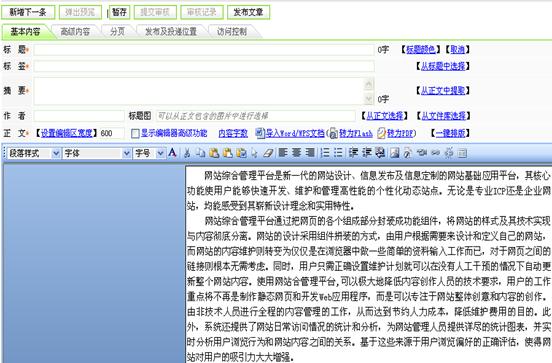
Task: Open the 字体 font dropdown
Action: pyautogui.click(x=97, y=153)
